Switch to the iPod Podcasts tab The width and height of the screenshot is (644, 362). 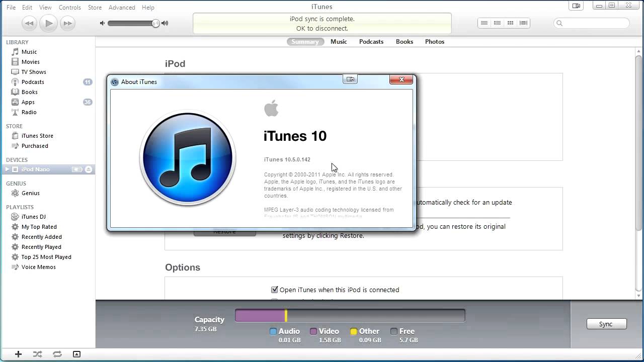pyautogui.click(x=371, y=42)
